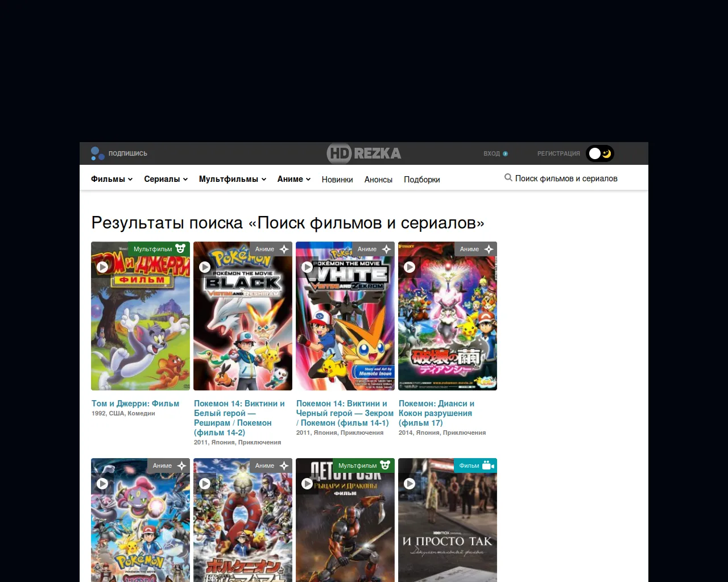
Task: Open Покемон 14: Виктини и Черный герой link
Action: (345, 413)
